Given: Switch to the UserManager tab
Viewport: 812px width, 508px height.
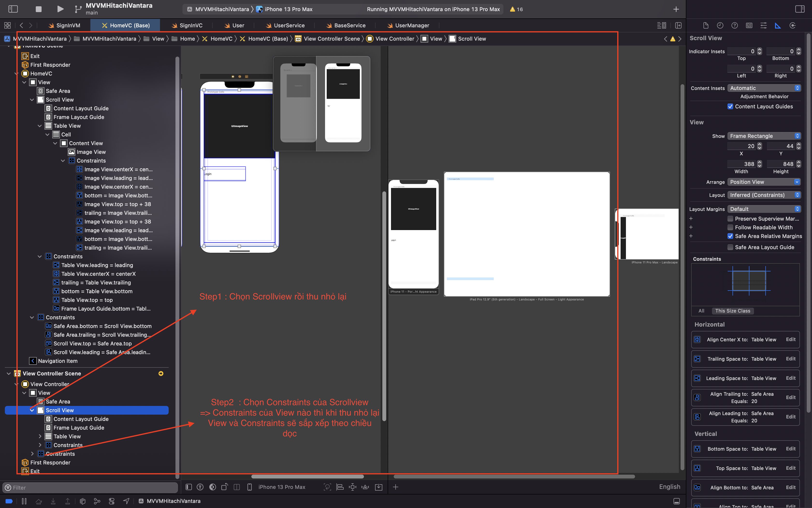Looking at the screenshot, I should [x=408, y=26].
